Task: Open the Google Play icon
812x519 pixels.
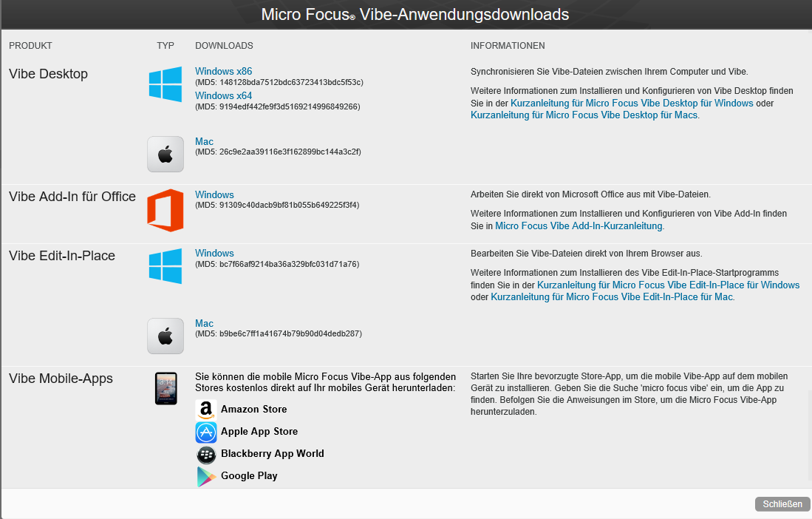Action: (x=206, y=476)
